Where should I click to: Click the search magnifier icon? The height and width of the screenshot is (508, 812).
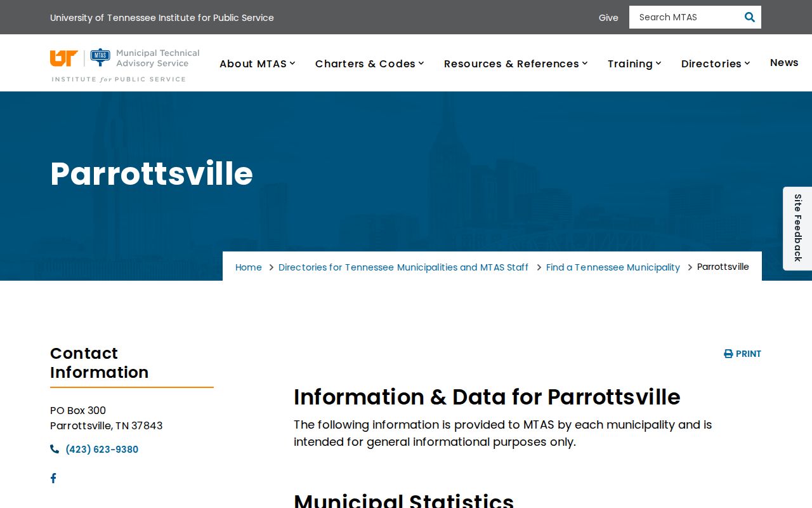tap(749, 17)
